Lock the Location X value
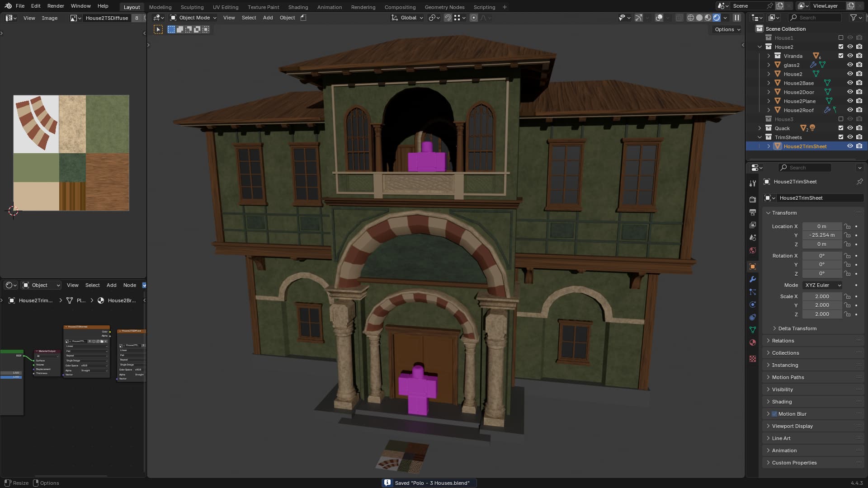The image size is (868, 488). [847, 226]
